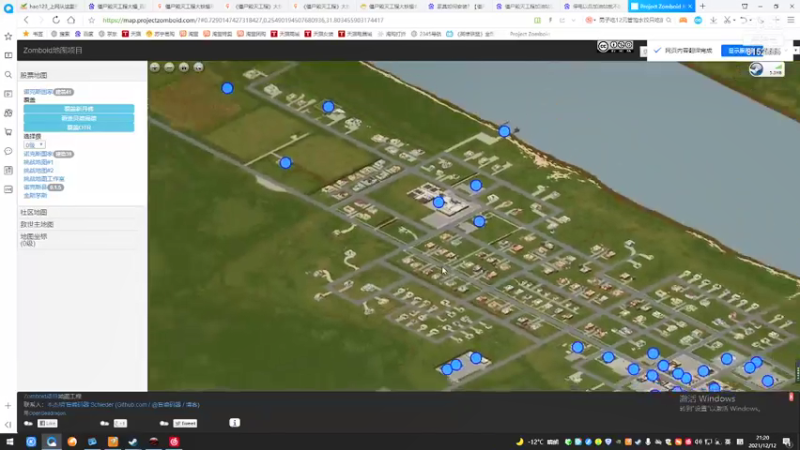Click the fourth round map toolbar button
Viewport: 800px width, 450px height.
click(198, 67)
